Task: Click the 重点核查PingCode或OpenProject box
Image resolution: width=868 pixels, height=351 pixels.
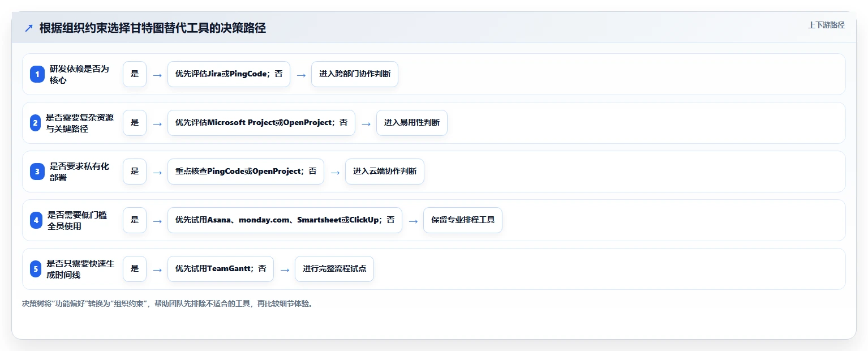Action: point(246,172)
